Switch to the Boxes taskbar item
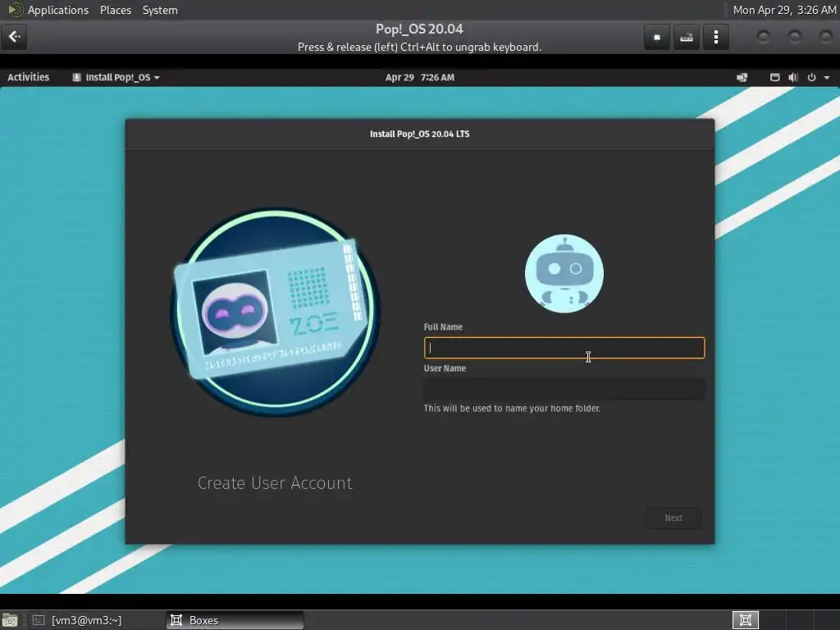 point(235,620)
